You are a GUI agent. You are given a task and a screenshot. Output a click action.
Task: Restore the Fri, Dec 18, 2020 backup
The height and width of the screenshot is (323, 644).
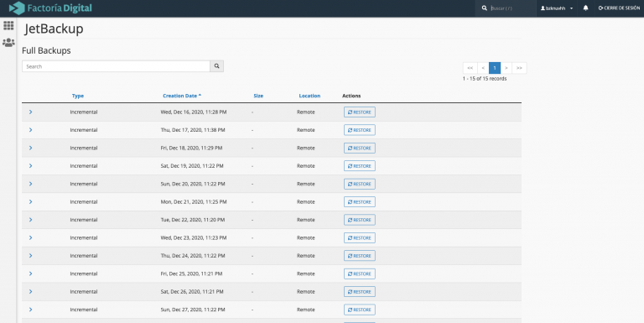(360, 148)
